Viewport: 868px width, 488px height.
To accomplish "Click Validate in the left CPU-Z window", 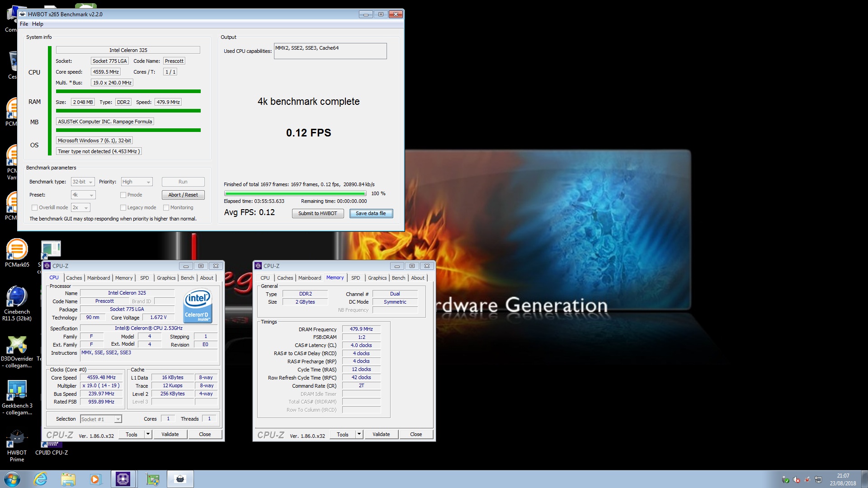I will pos(170,434).
